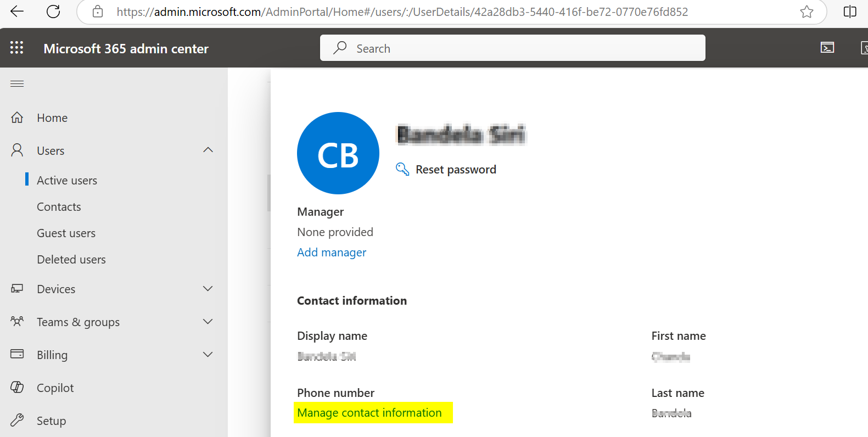Click the Teams & groups people icon
The height and width of the screenshot is (437, 868).
[x=17, y=322]
